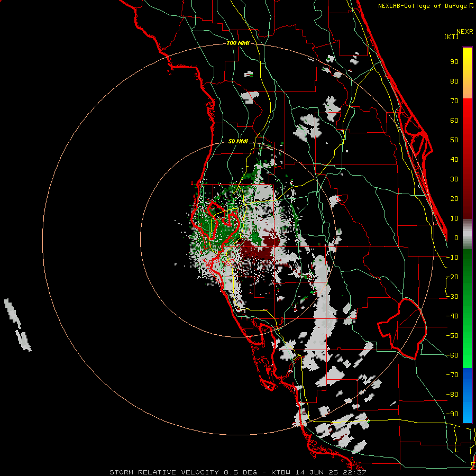Click the NEXLAB-College of DuPage header text
The height and width of the screenshot is (476, 476).
[x=425, y=6]
